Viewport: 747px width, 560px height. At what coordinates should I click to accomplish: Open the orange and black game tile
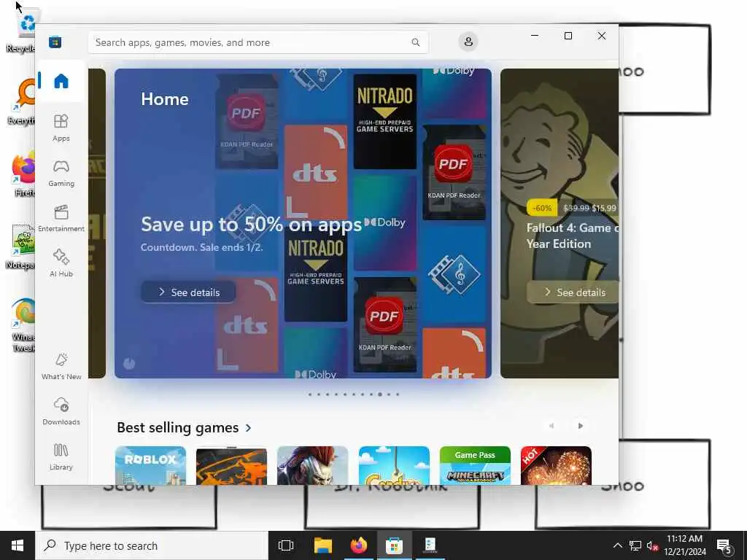[x=231, y=465]
